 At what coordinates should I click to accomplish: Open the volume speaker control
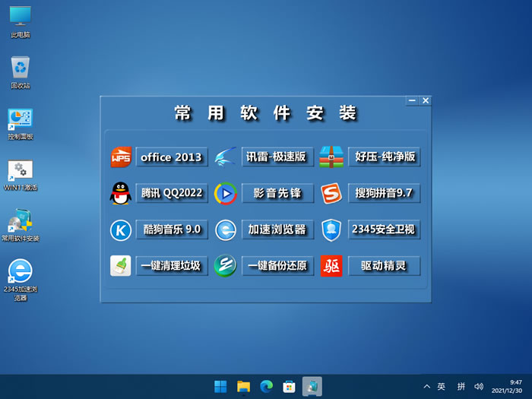(479, 386)
